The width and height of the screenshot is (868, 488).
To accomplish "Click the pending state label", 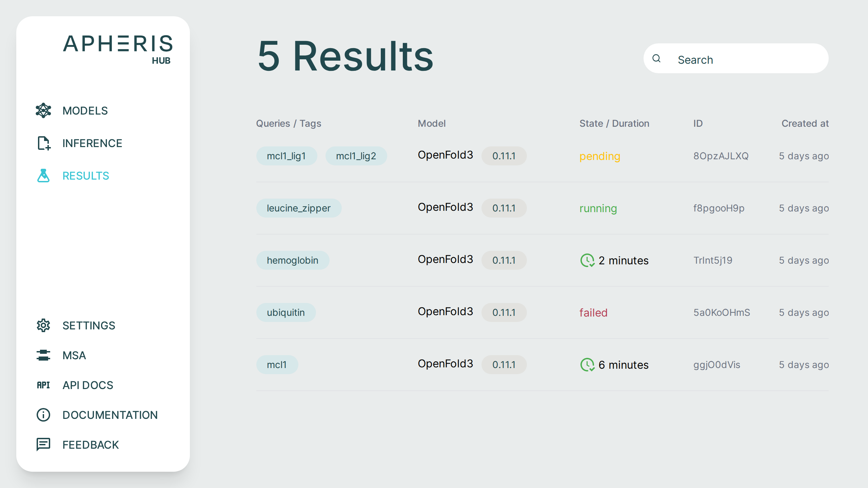I will [600, 156].
